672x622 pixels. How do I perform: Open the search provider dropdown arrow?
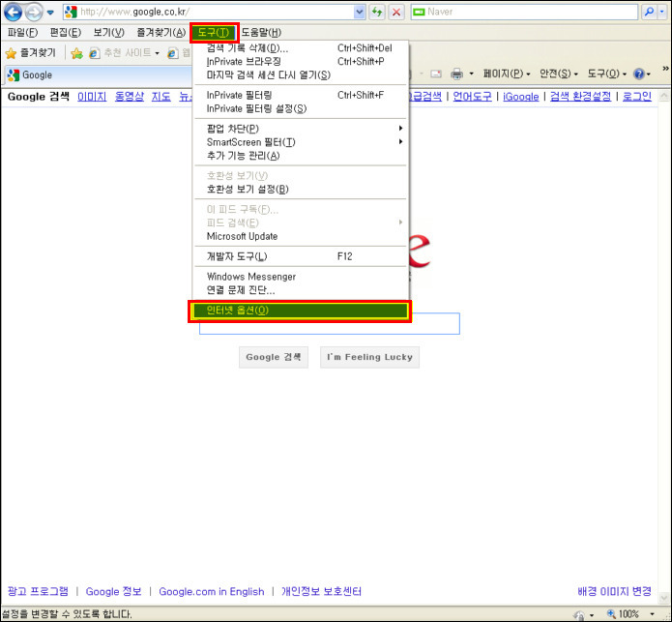[x=662, y=12]
